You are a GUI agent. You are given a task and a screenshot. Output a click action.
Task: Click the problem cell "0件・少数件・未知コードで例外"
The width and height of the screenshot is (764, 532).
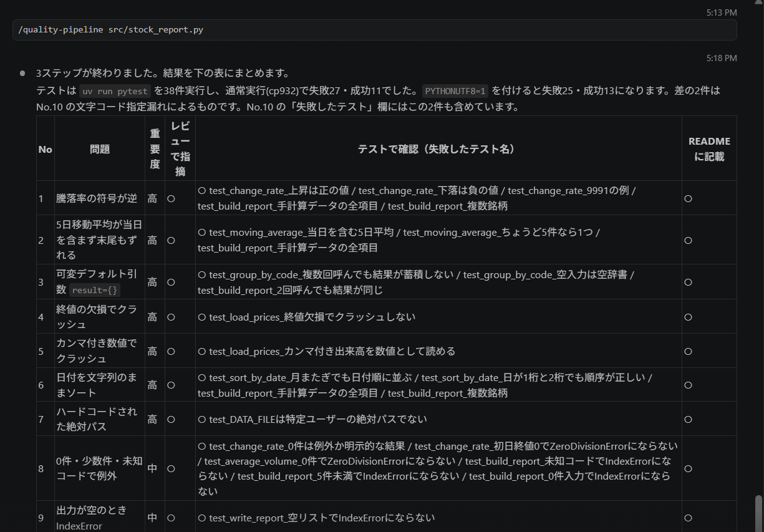(x=100, y=468)
